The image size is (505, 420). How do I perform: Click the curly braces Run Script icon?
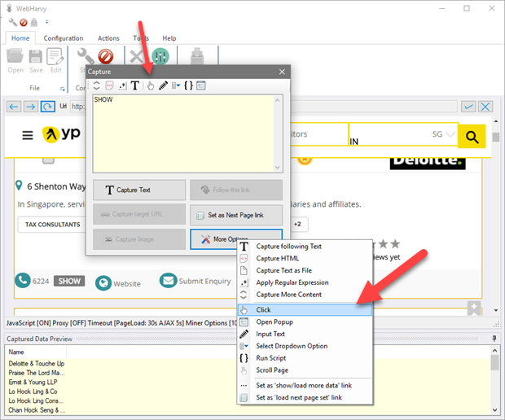tap(188, 85)
